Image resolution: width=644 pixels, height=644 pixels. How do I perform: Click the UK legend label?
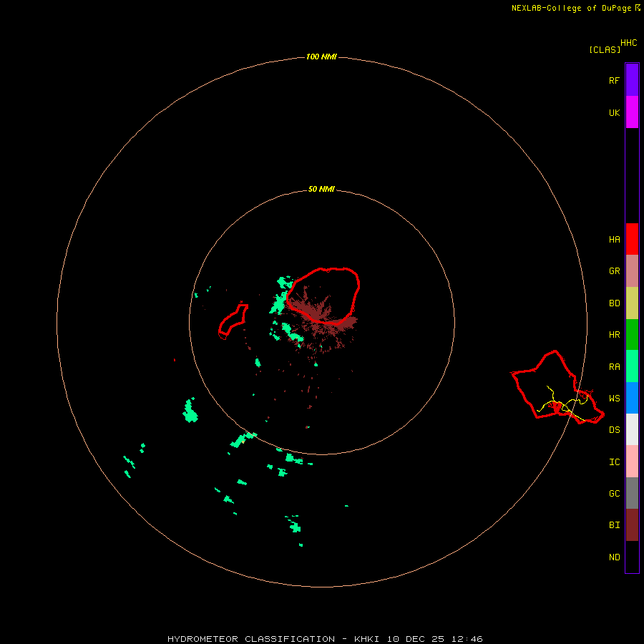click(614, 112)
